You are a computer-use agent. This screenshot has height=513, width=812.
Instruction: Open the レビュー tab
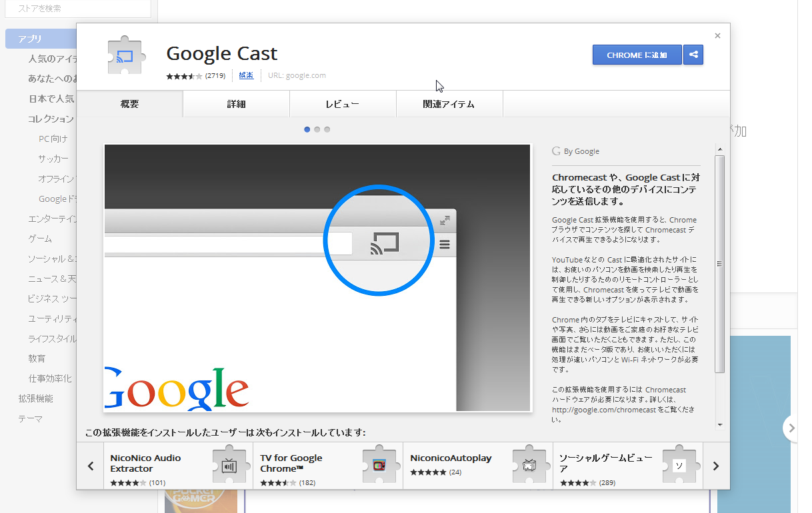343,104
